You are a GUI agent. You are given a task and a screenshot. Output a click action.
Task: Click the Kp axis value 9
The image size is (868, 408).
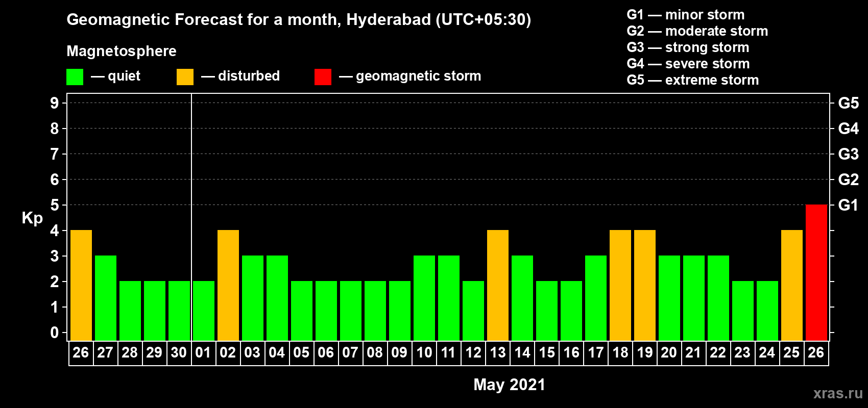click(x=55, y=103)
